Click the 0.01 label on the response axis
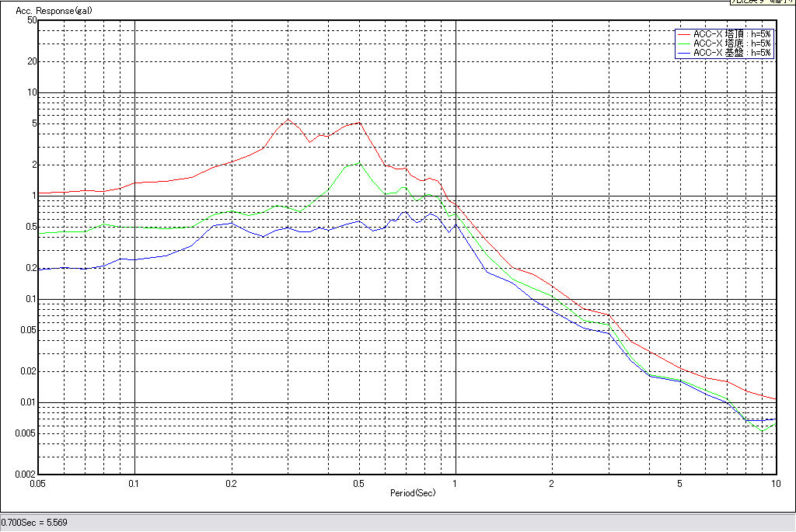Screen dimensions: 796x532 point(28,402)
